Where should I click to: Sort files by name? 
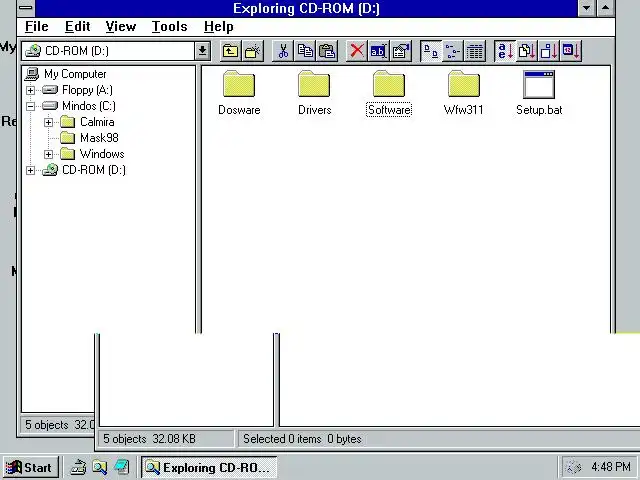point(505,51)
